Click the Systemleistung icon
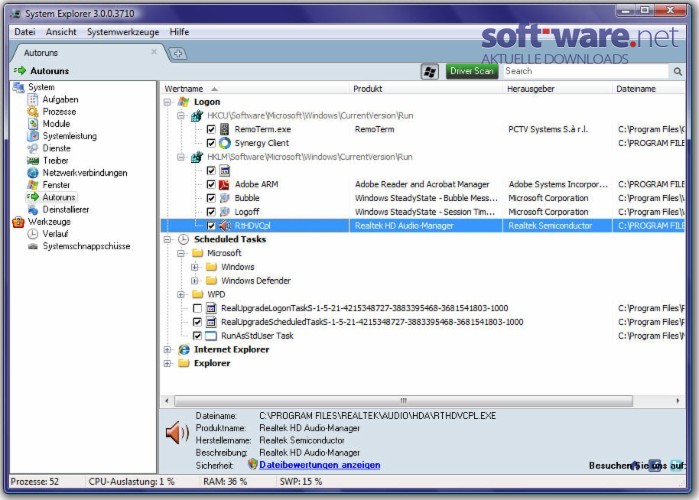Image resolution: width=699 pixels, height=500 pixels. point(33,136)
